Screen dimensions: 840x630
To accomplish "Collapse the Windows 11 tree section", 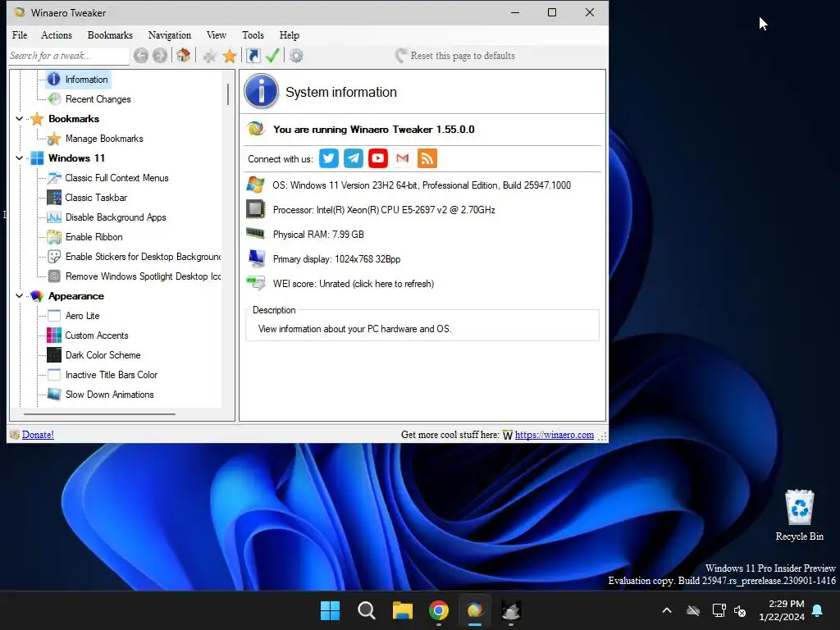I will tap(20, 158).
